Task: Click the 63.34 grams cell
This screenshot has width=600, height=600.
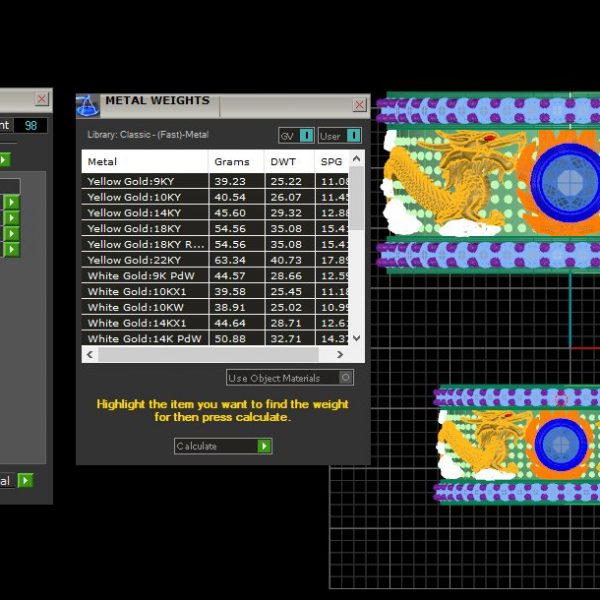Action: click(x=236, y=260)
